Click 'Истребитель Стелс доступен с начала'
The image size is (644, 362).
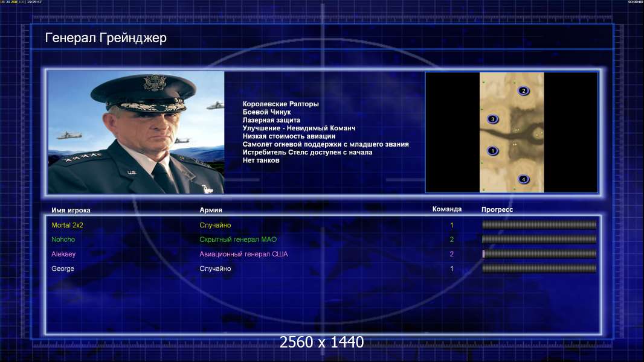click(308, 152)
